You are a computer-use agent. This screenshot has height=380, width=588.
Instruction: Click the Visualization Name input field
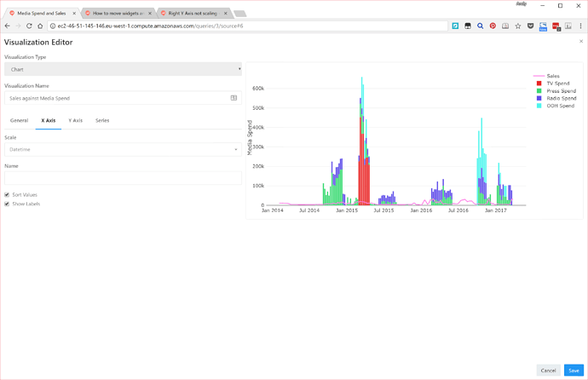coord(123,98)
